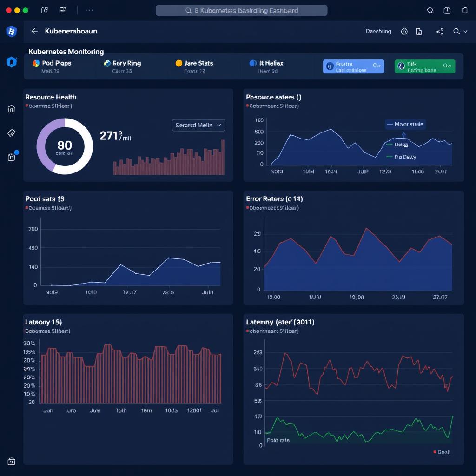This screenshot has width=476, height=476.
Task: Open the settings gear in the top-right header
Action: coord(404,32)
